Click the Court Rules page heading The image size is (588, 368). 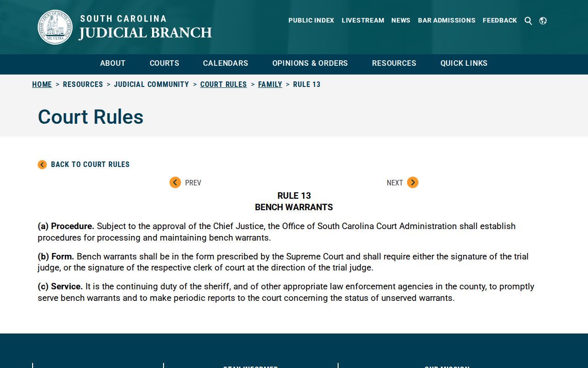click(90, 117)
